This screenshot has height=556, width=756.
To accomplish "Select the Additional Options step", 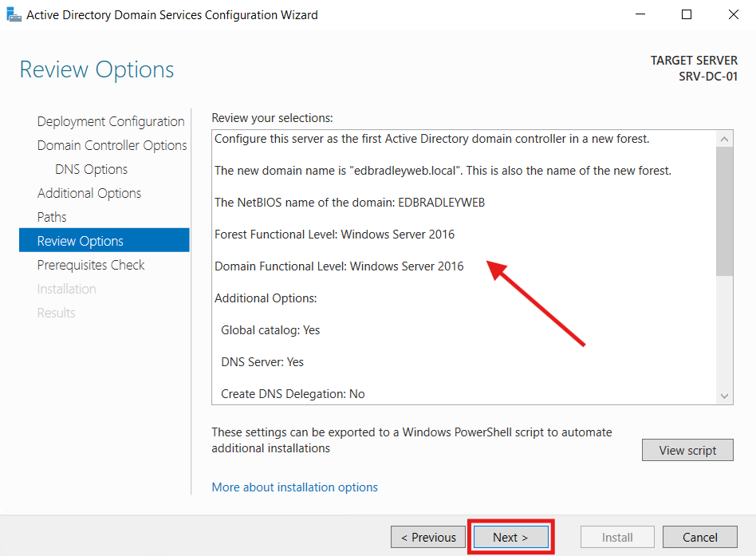I will [x=89, y=193].
